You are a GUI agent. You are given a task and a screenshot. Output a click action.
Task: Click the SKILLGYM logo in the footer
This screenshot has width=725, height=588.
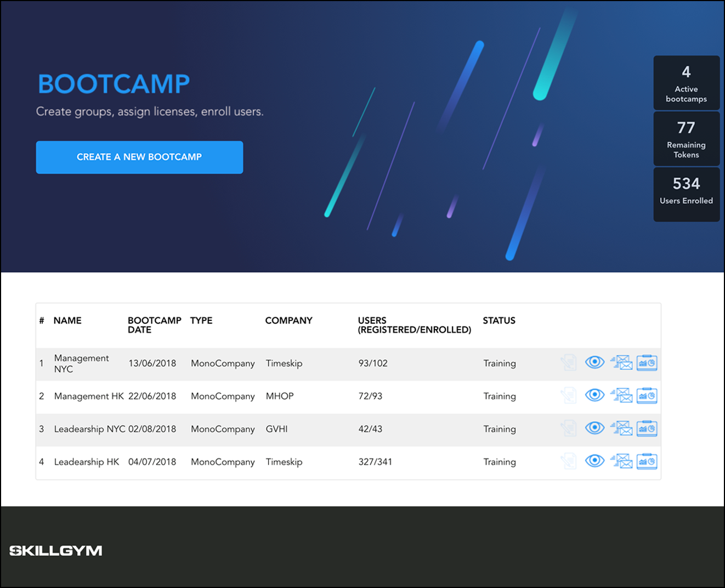click(x=56, y=551)
